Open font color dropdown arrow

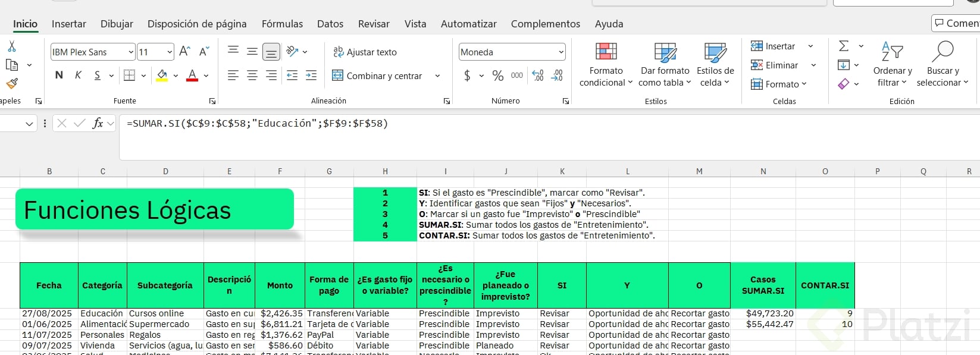[206, 76]
